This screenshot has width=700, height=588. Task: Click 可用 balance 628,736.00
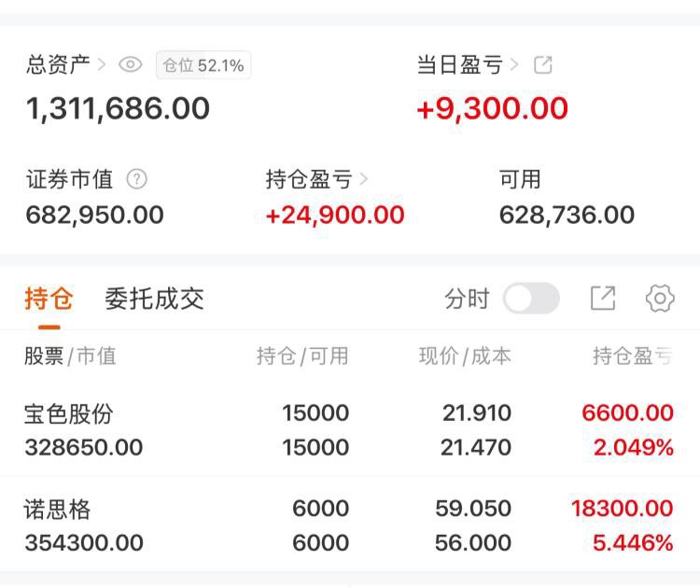tap(567, 215)
